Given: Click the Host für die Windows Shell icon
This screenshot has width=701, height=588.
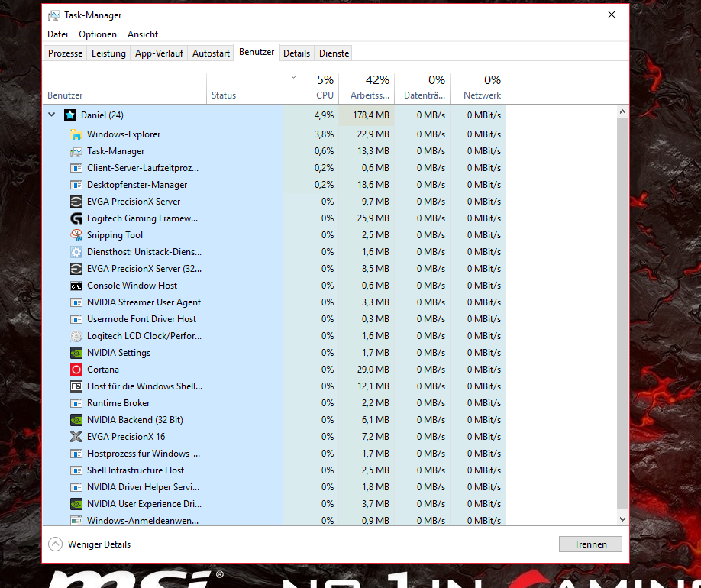Looking at the screenshot, I should (x=76, y=386).
